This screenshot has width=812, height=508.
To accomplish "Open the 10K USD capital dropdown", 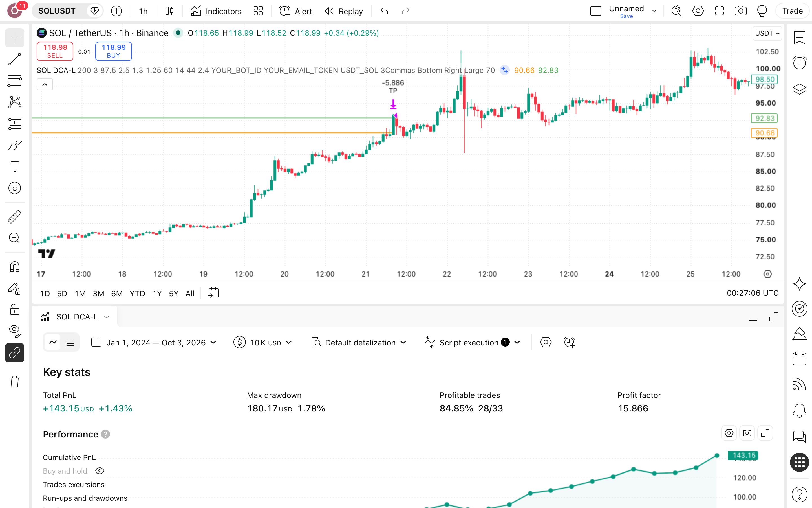I will coord(263,342).
